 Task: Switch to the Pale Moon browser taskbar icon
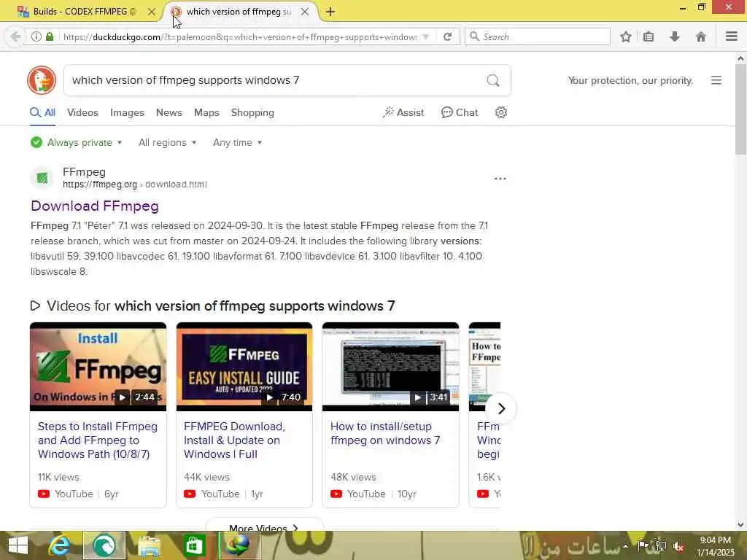pos(104,545)
